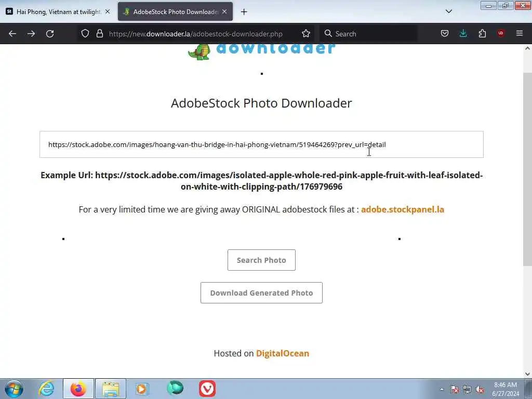Click the Search Photo button
The height and width of the screenshot is (399, 532).
[x=261, y=260]
